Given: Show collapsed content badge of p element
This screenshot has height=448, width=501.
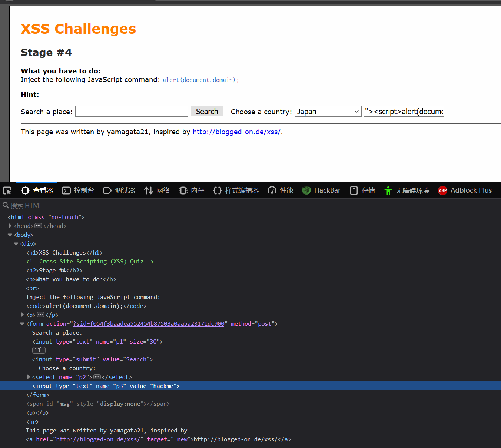Looking at the screenshot, I should (40, 315).
